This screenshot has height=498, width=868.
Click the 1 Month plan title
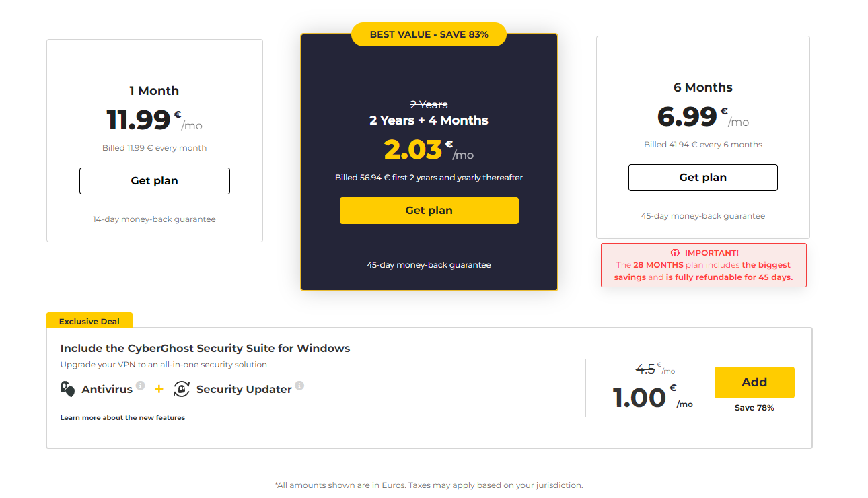point(154,91)
